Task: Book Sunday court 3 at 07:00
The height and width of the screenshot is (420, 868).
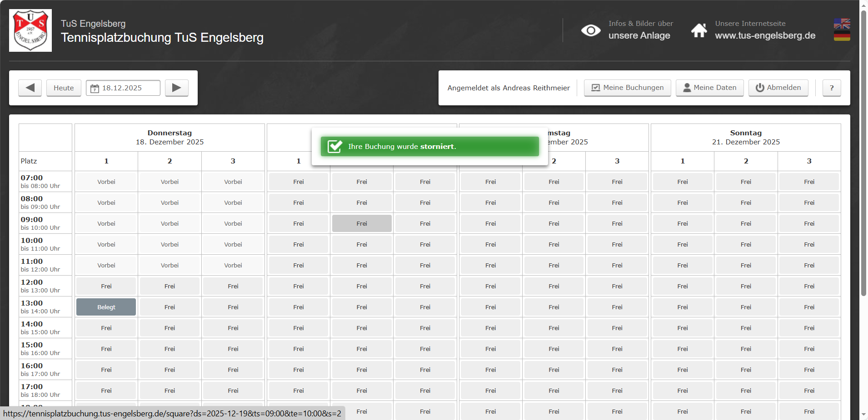Action: [x=809, y=182]
